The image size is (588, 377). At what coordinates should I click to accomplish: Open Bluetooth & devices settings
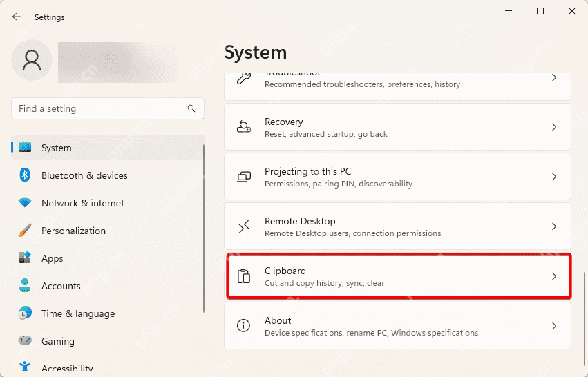click(84, 175)
